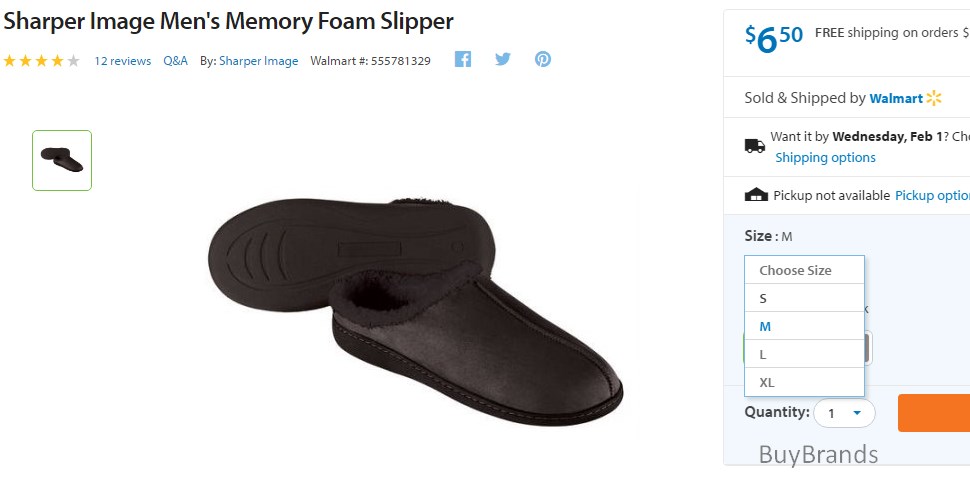Click the orange add to cart button
This screenshot has height=486, width=970.
(x=934, y=412)
